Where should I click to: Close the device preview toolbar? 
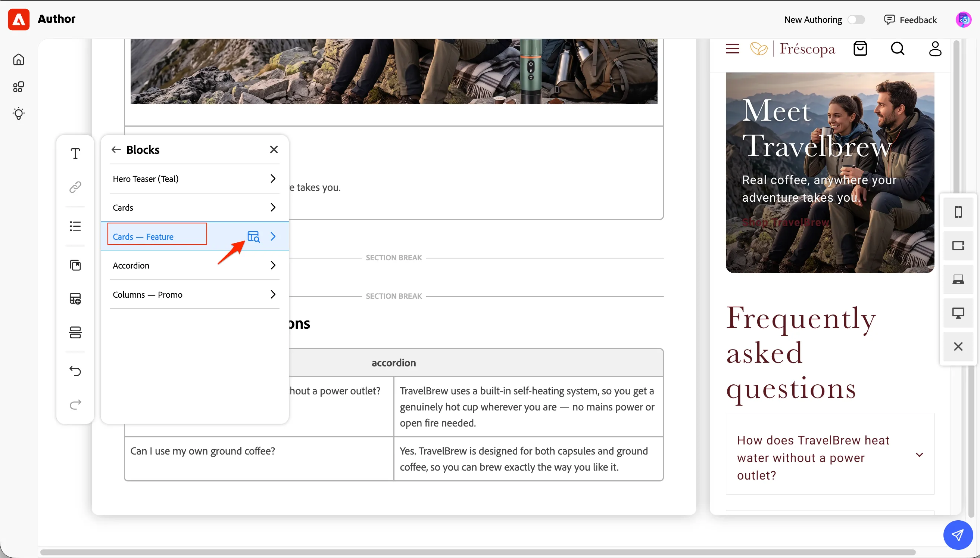point(958,347)
